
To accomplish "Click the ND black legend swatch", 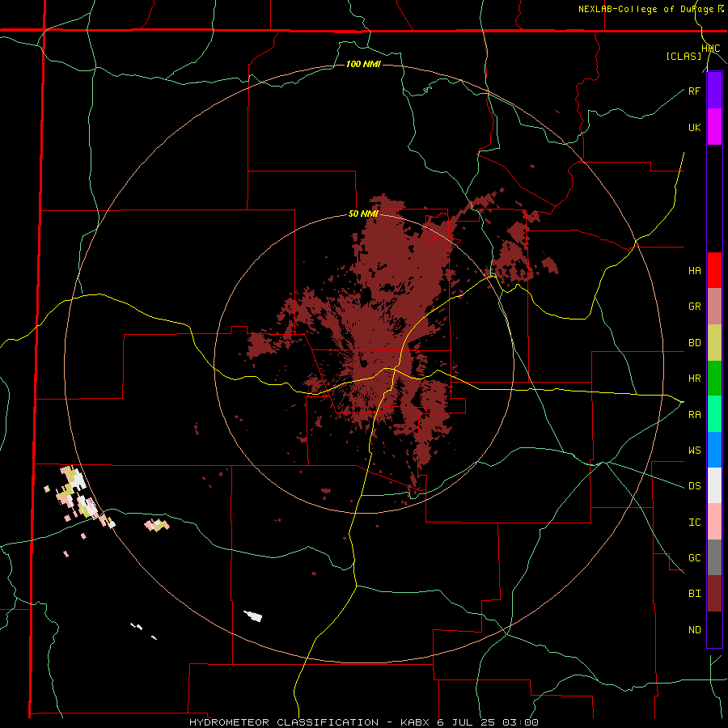I will (714, 629).
